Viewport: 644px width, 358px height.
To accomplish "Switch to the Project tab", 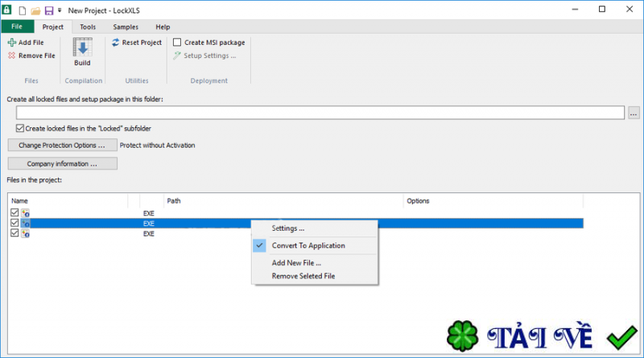I will click(53, 27).
